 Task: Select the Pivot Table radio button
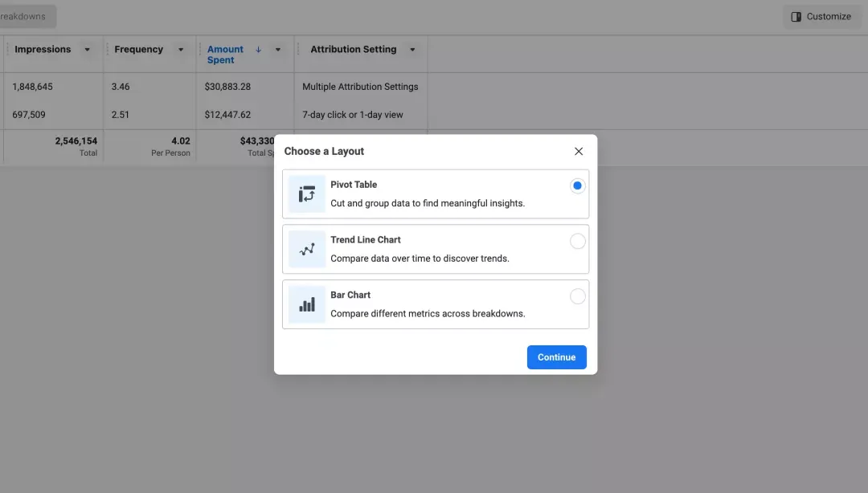point(577,186)
